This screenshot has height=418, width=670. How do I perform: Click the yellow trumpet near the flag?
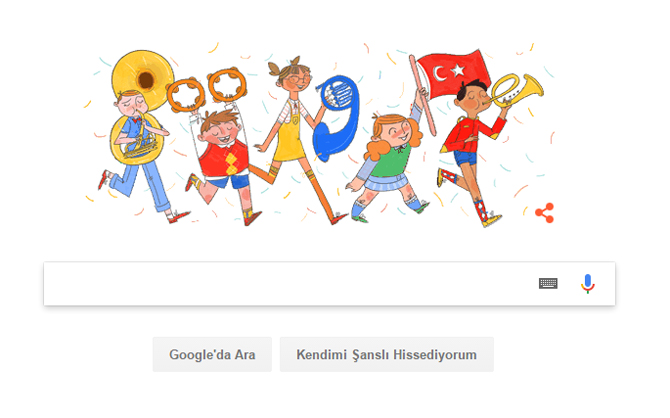click(516, 90)
